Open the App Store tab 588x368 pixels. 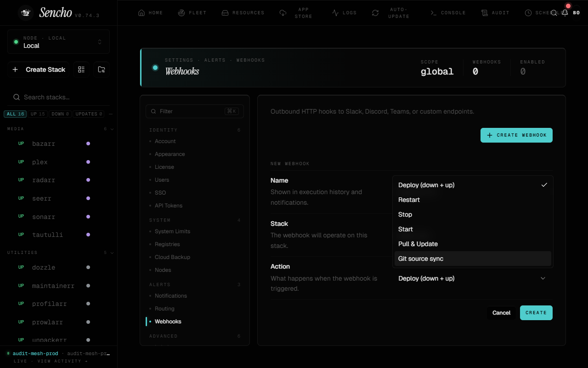click(x=296, y=13)
